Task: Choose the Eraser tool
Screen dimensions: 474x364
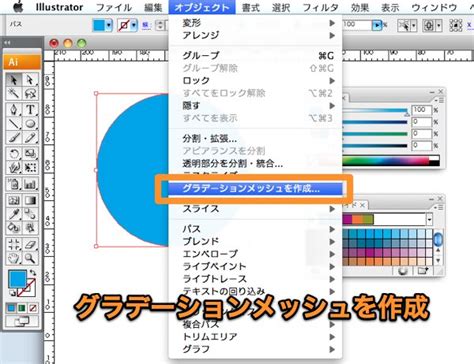Action: [30, 244]
